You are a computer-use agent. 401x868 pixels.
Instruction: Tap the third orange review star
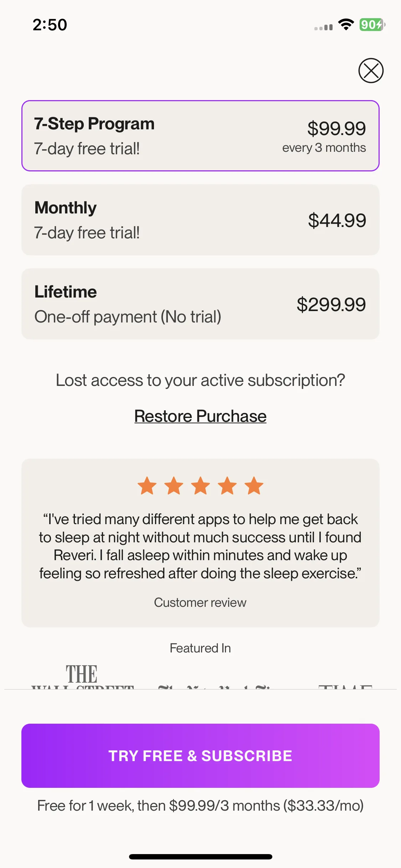(x=200, y=486)
